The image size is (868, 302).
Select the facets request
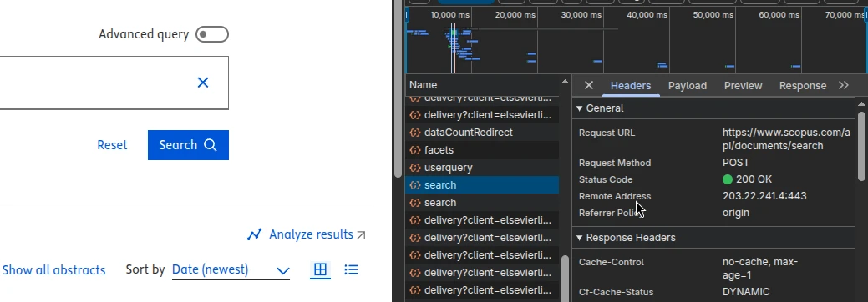(x=481, y=150)
